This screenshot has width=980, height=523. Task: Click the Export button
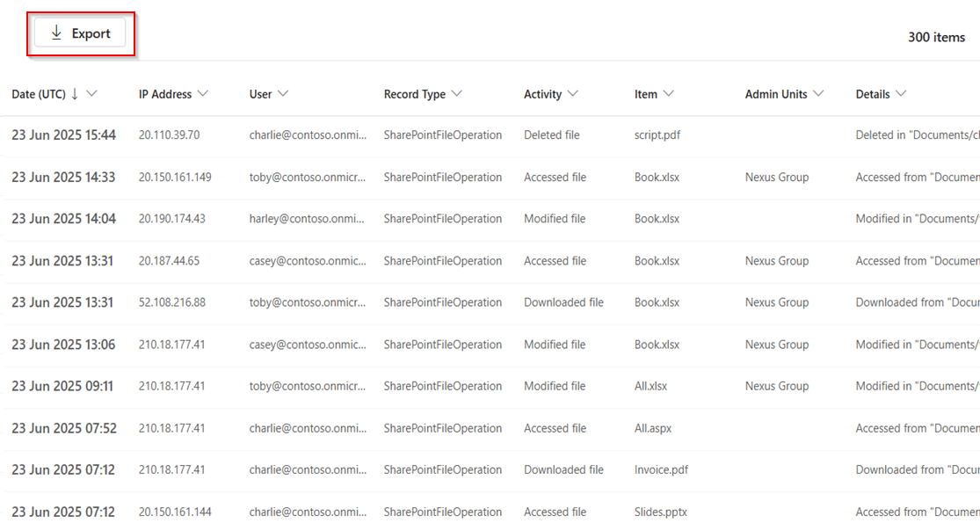[x=81, y=33]
